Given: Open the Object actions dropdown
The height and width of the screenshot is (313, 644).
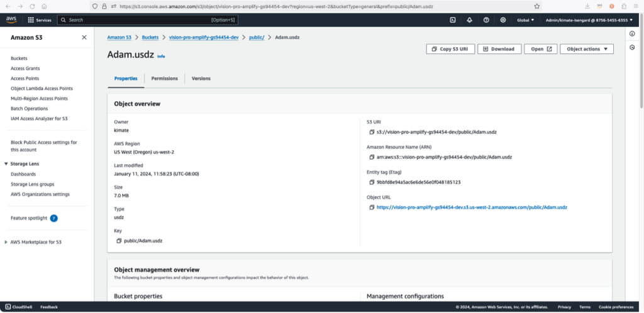Looking at the screenshot, I should point(587,49).
